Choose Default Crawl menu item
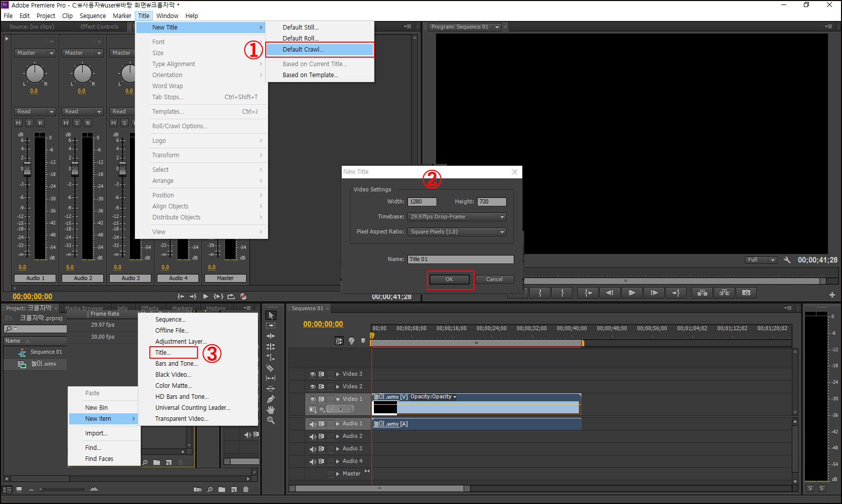The width and height of the screenshot is (842, 504). 319,49
